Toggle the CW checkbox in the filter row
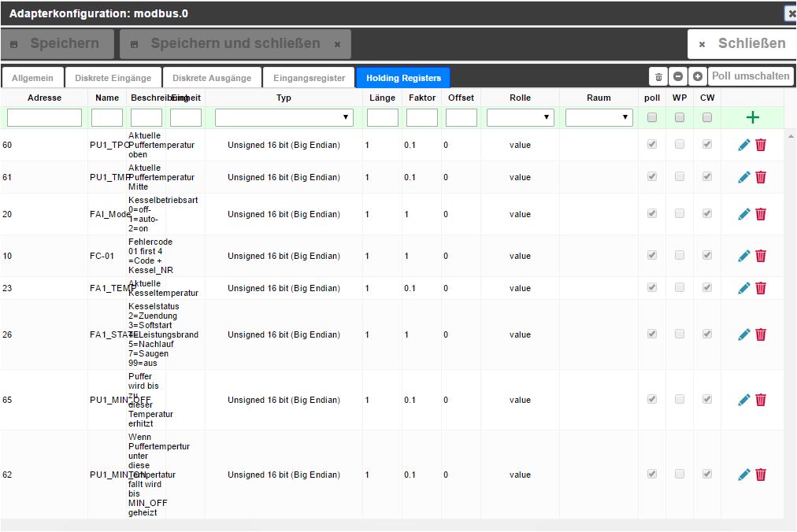The width and height of the screenshot is (797, 532). click(x=707, y=118)
